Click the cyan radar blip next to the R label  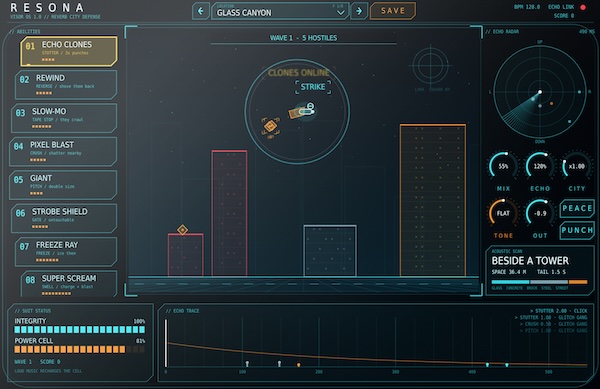click(579, 92)
